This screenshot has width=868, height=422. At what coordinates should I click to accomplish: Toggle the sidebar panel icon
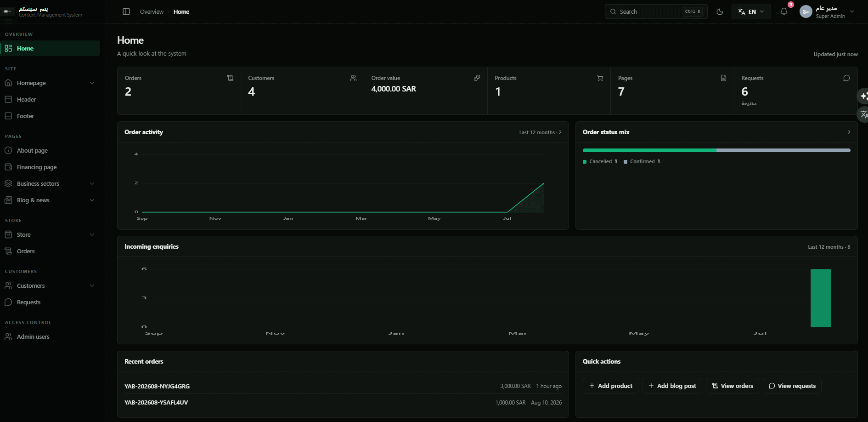click(126, 11)
